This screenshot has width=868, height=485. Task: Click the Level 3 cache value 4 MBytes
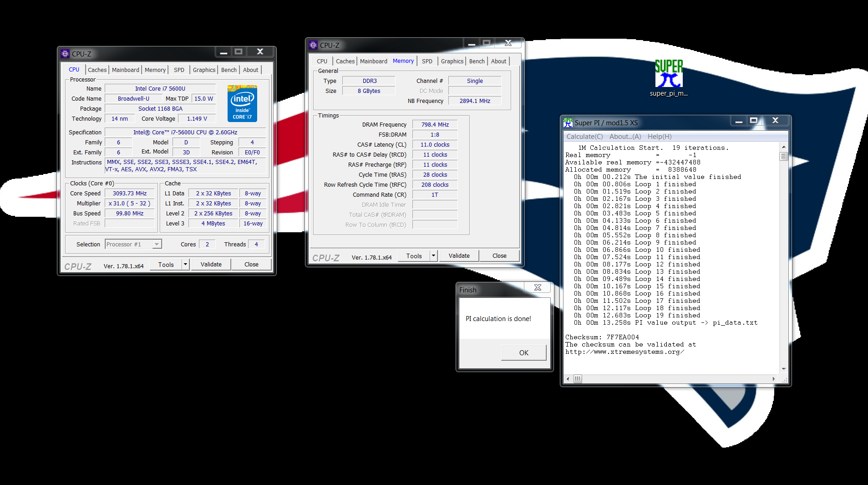click(213, 224)
